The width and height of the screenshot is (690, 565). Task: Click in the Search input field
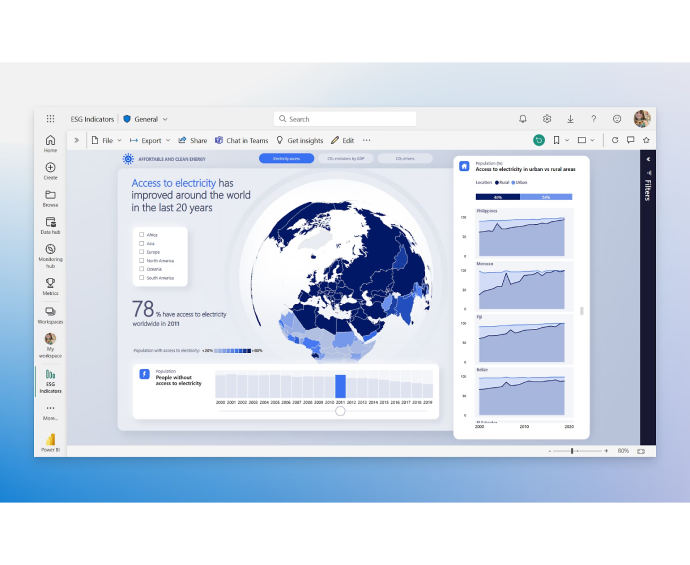click(x=345, y=119)
